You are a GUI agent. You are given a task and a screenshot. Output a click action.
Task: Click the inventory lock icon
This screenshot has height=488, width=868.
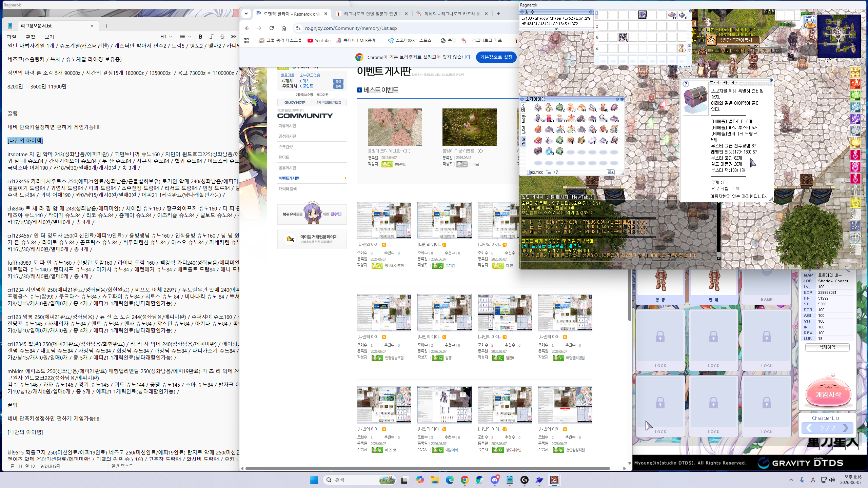549,172
